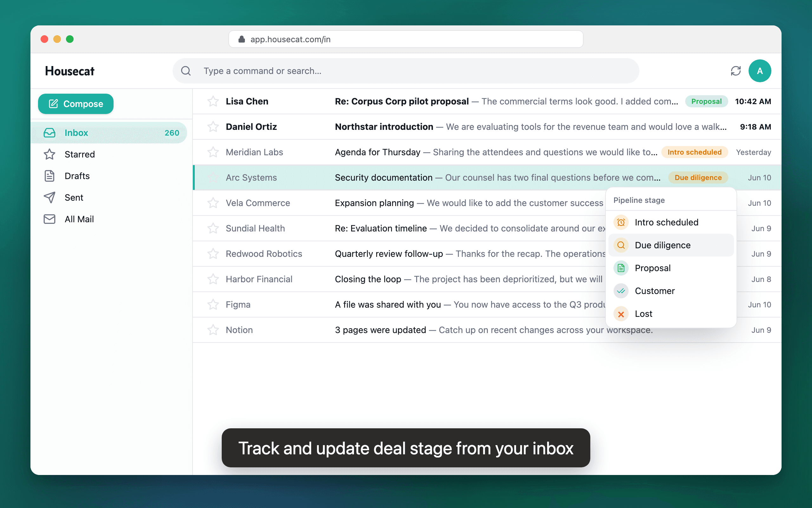This screenshot has width=812, height=508.
Task: Click the Inbox tray icon in the sidebar
Action: [49, 133]
